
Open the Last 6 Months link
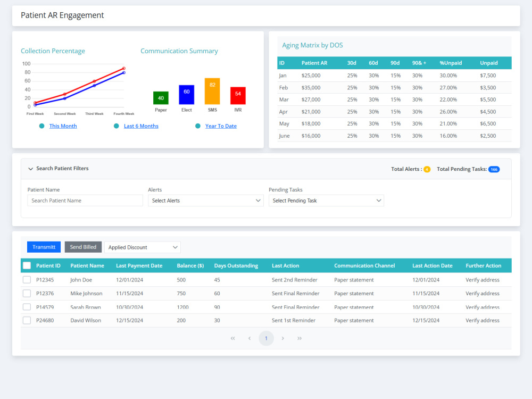(141, 126)
